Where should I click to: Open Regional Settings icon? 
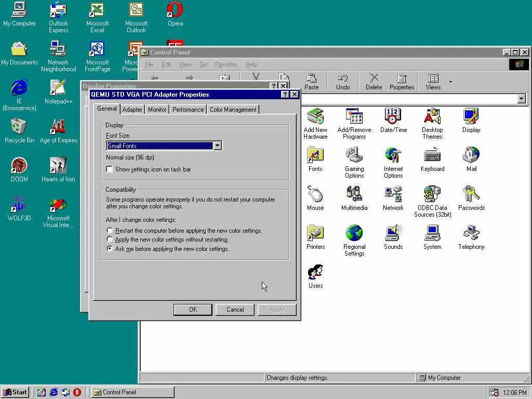tap(354, 241)
